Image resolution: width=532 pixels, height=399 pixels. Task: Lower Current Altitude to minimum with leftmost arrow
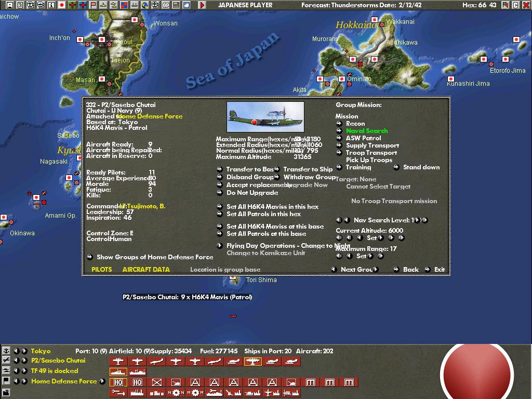(x=339, y=238)
